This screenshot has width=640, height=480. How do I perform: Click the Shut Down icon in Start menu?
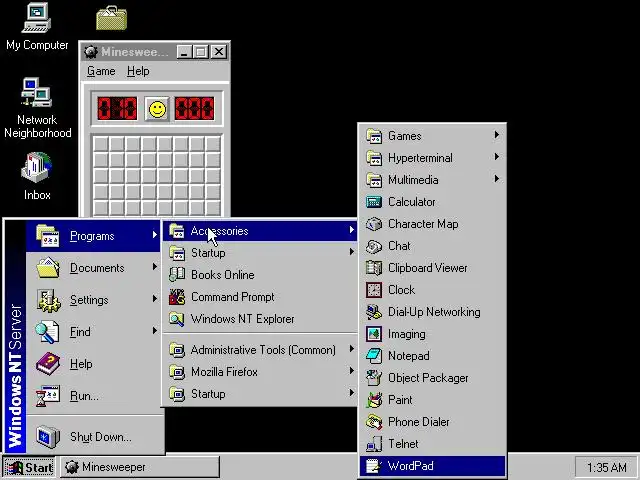48,437
